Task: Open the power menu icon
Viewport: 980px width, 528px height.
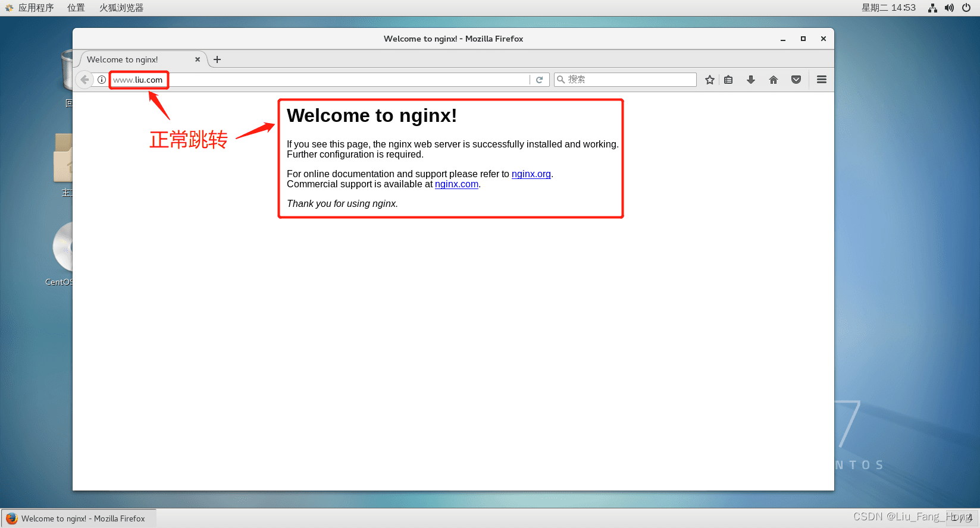Action: coord(966,8)
